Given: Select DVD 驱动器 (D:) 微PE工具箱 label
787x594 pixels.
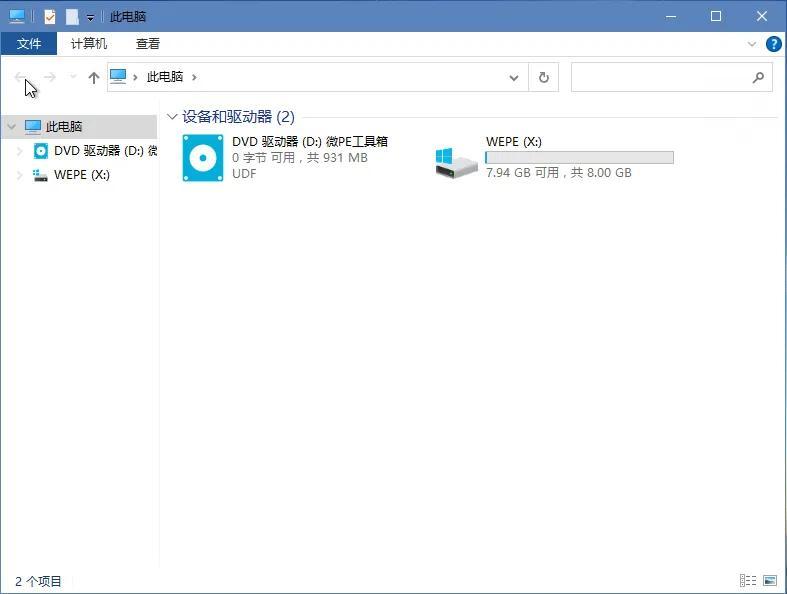Looking at the screenshot, I should 310,142.
